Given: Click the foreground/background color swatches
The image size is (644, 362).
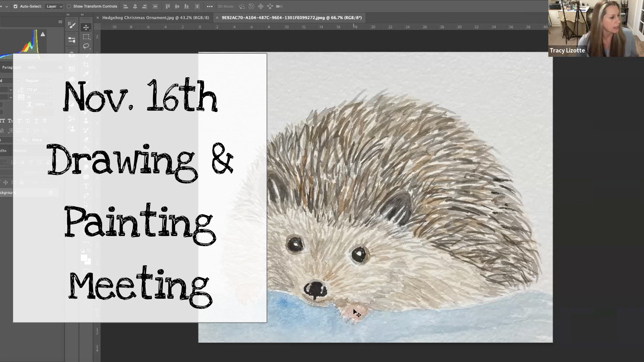Looking at the screenshot, I should (x=86, y=259).
